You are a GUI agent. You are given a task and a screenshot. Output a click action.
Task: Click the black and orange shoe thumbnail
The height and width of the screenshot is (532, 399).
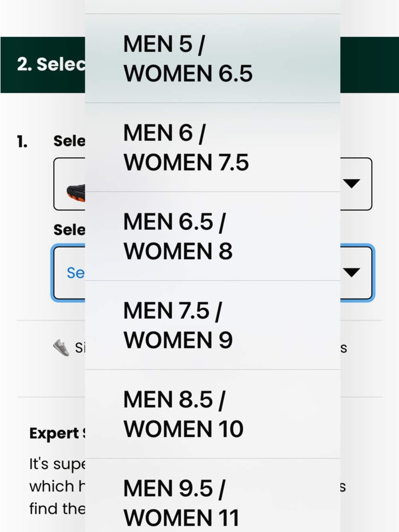(x=76, y=193)
